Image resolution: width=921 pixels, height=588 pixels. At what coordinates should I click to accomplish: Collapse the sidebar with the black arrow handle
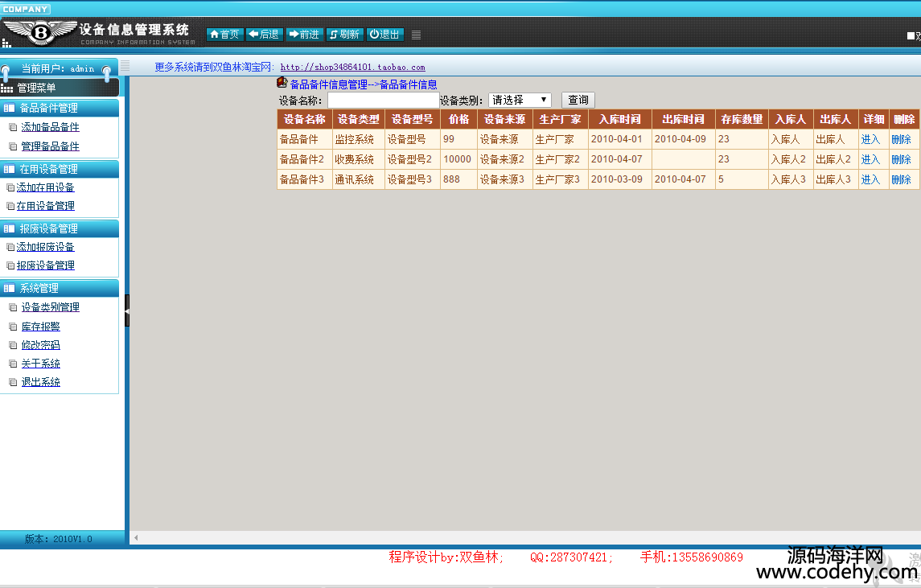click(x=127, y=310)
